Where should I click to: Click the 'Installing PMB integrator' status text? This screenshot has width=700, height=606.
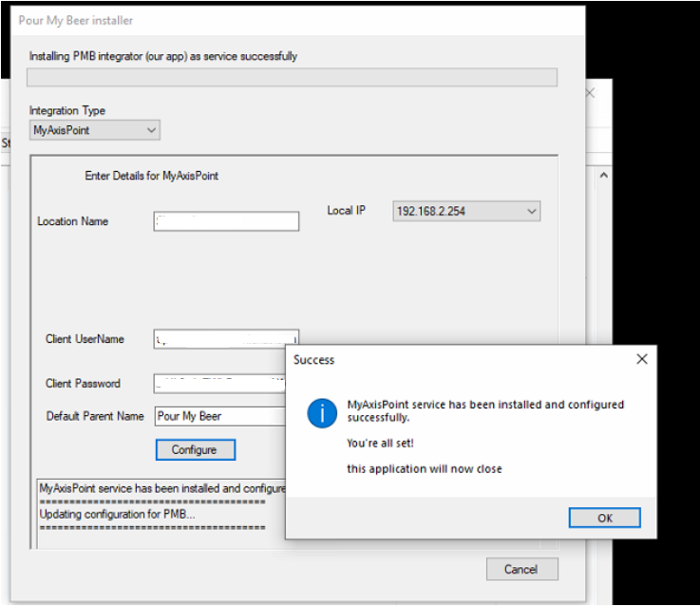163,56
